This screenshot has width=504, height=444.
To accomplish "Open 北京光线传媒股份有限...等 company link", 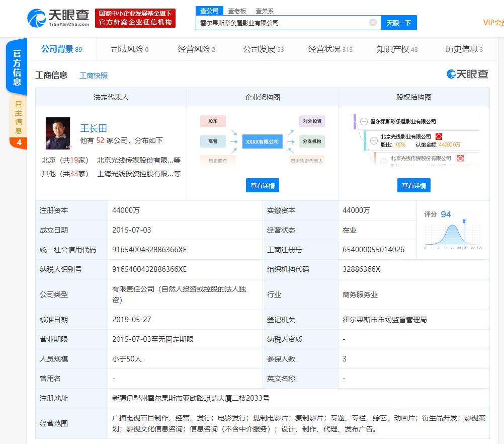I will coord(138,160).
